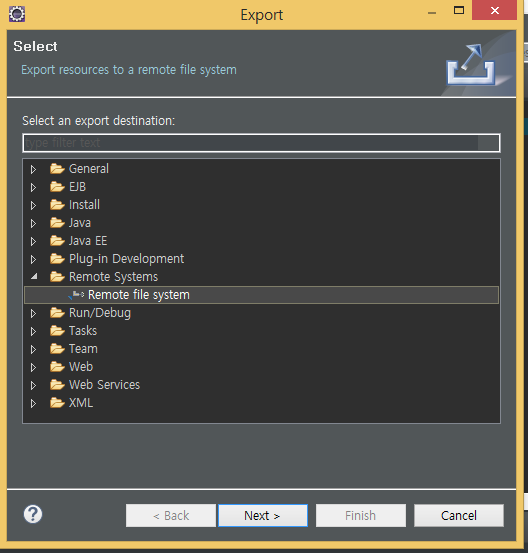Click the Run/Debug folder icon
This screenshot has width=528, height=553.
57,312
